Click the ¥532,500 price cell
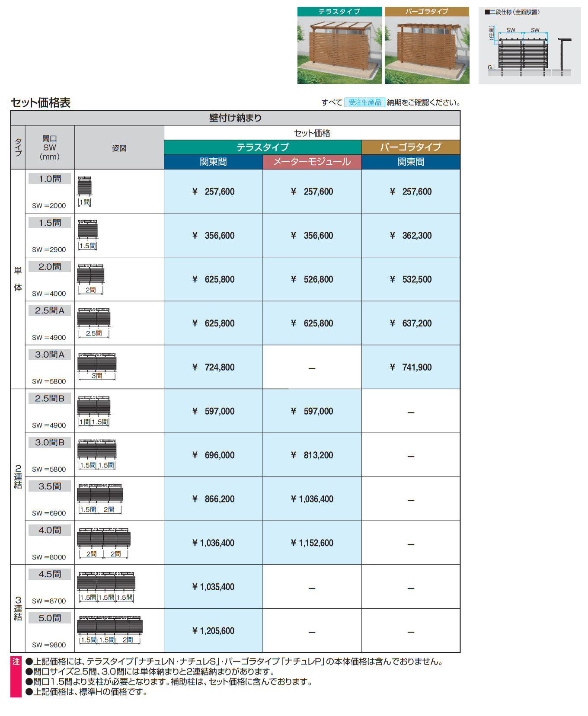 click(411, 279)
